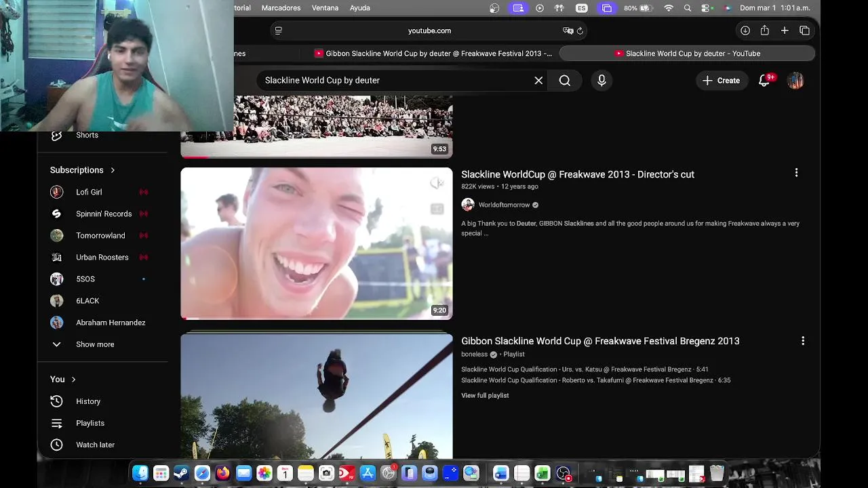Open Playlists from the sidebar
Viewport: 868px width, 488px height.
[x=90, y=423]
